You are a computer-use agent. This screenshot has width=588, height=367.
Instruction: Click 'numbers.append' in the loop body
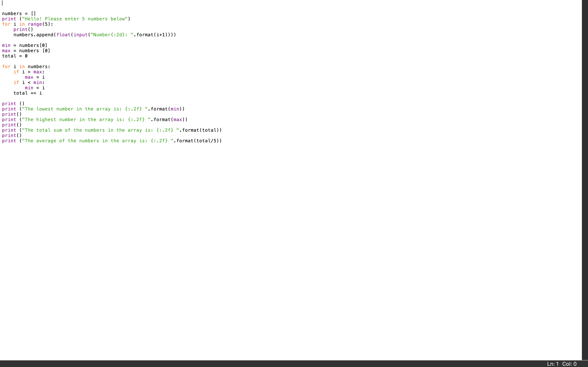[x=33, y=35]
